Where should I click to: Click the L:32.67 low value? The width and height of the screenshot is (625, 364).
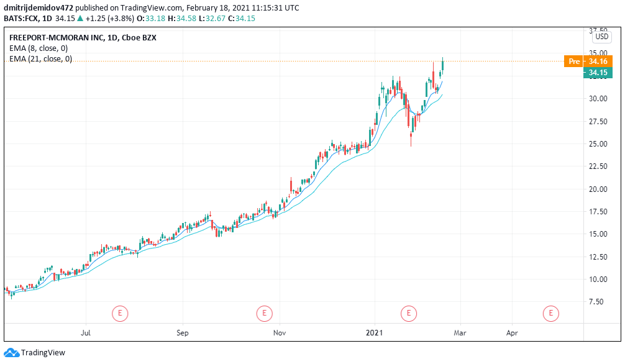212,19
